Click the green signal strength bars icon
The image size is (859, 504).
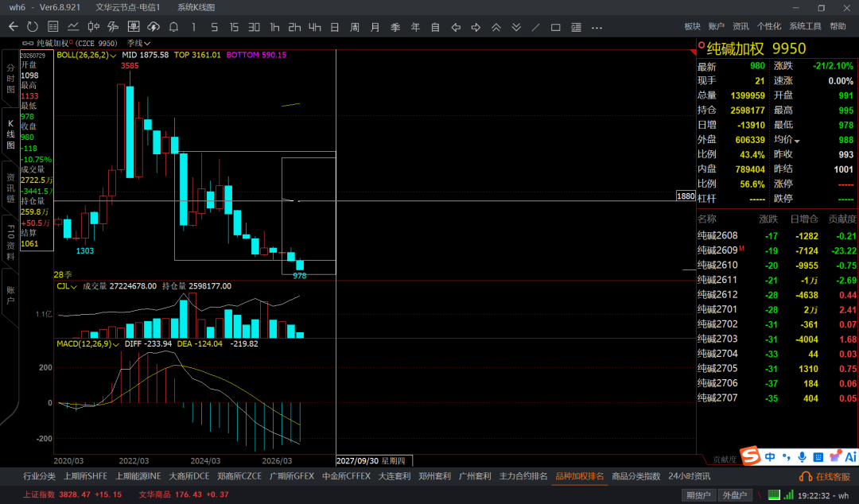pos(788,494)
